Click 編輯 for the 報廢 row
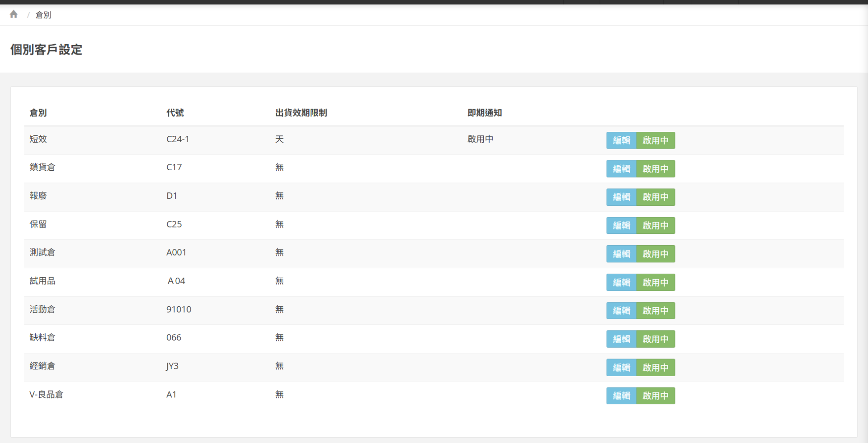Image resolution: width=868 pixels, height=443 pixels. (x=621, y=197)
